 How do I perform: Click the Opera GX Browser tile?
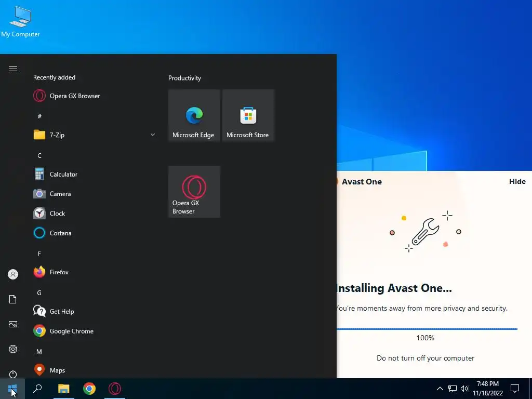[194, 192]
